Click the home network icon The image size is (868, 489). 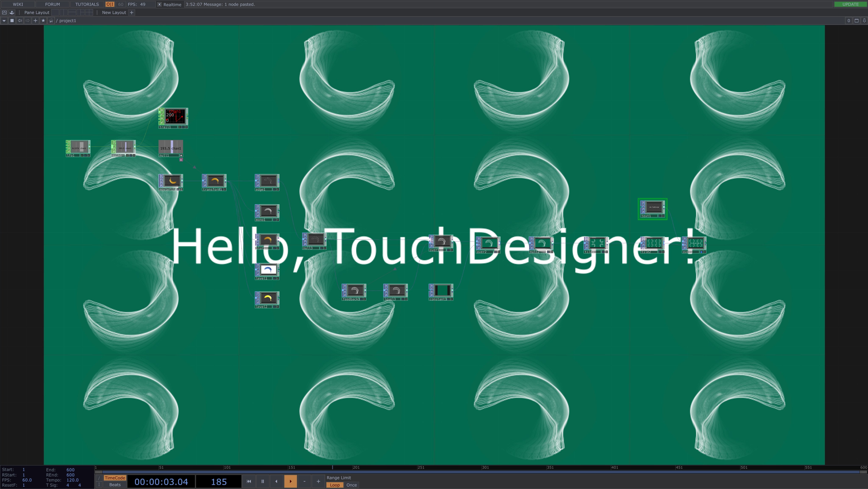tap(51, 21)
